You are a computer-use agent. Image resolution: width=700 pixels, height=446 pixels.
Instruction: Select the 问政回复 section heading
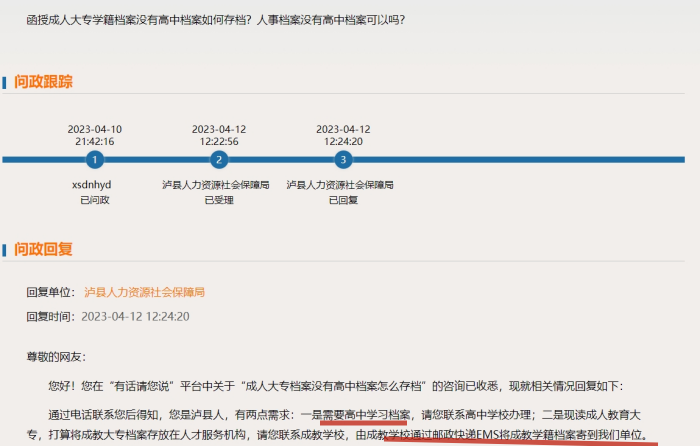point(43,249)
